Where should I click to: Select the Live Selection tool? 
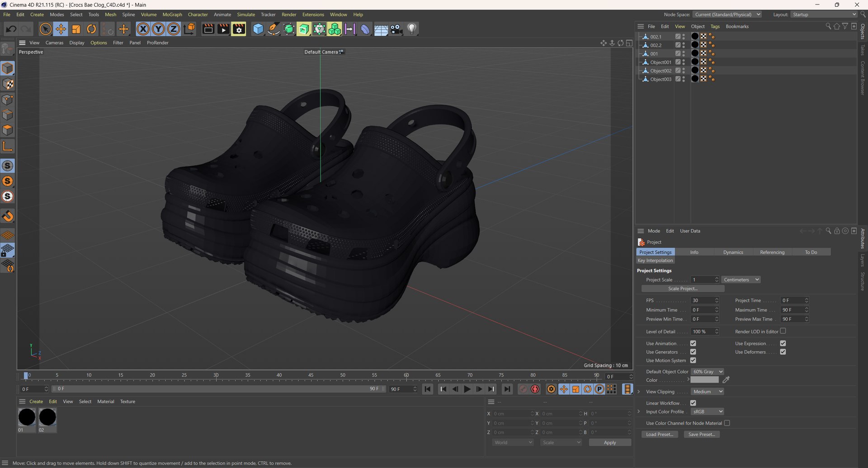click(45, 29)
